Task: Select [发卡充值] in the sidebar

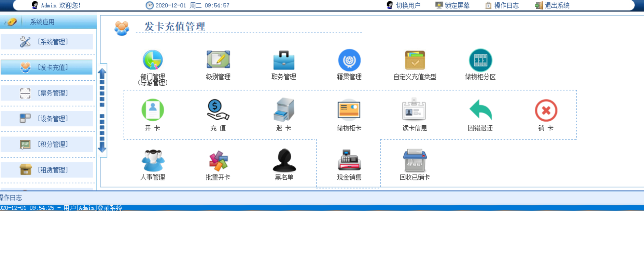Action: tap(47, 67)
